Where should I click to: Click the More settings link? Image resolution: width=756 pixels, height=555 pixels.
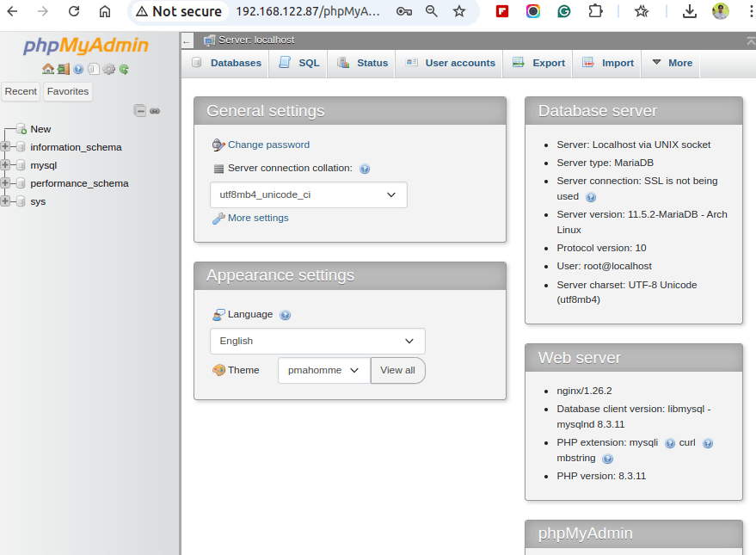[258, 218]
